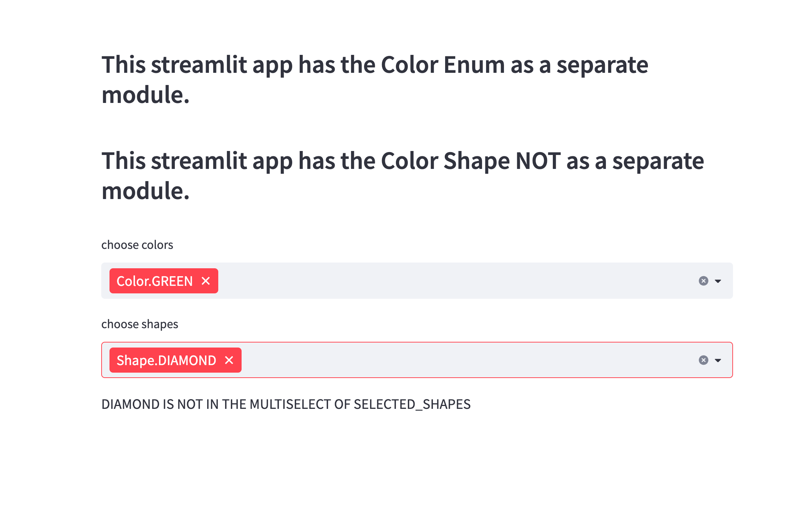Remove the Shape.DIAMOND tag with its X icon
Viewport: 812px width, 510px height.
point(229,360)
